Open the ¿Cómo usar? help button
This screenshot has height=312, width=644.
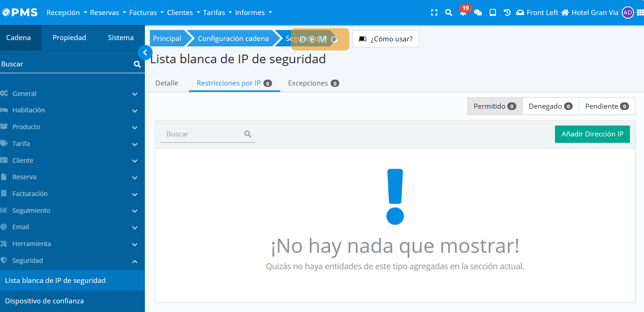386,39
